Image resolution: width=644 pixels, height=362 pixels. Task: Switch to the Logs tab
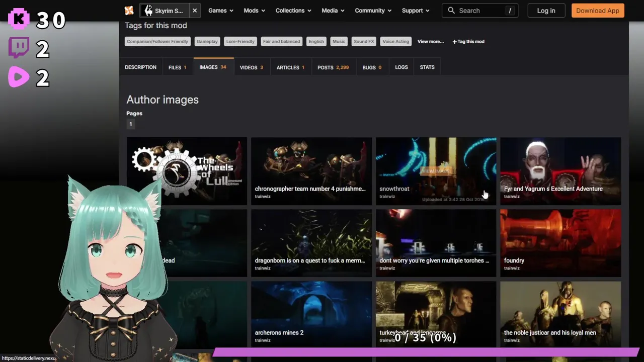point(401,67)
